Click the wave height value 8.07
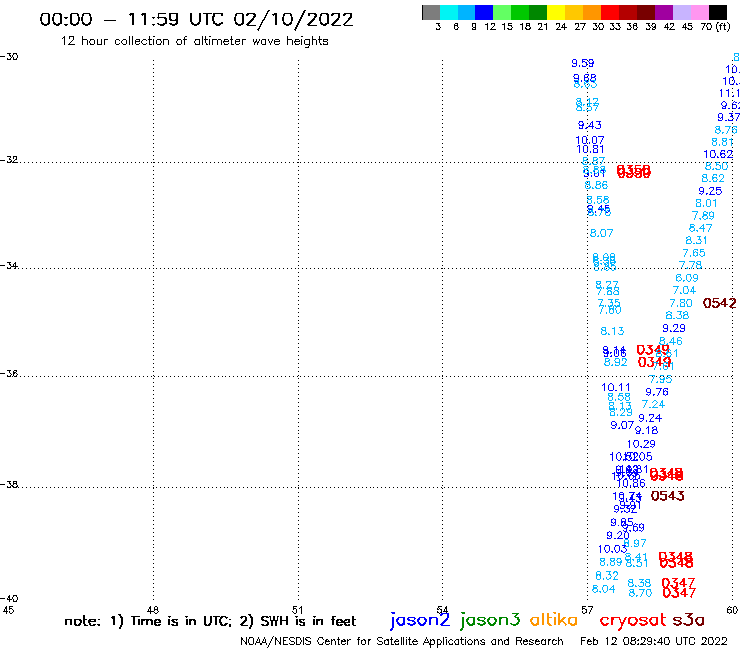The image size is (740, 650). click(601, 233)
